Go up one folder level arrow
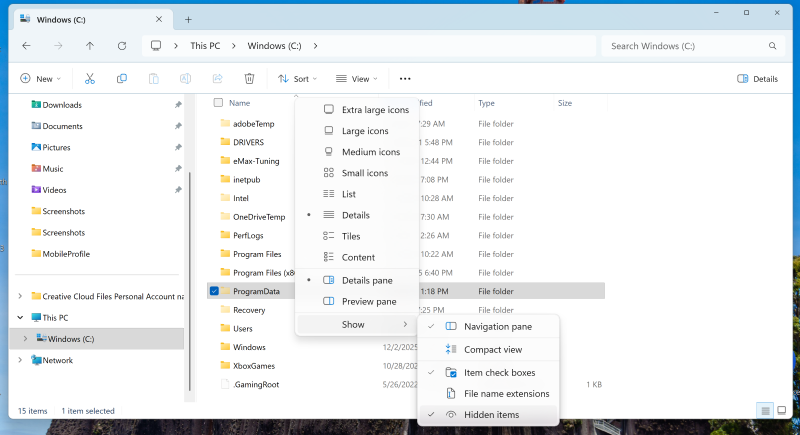The height and width of the screenshot is (435, 800). pos(90,46)
